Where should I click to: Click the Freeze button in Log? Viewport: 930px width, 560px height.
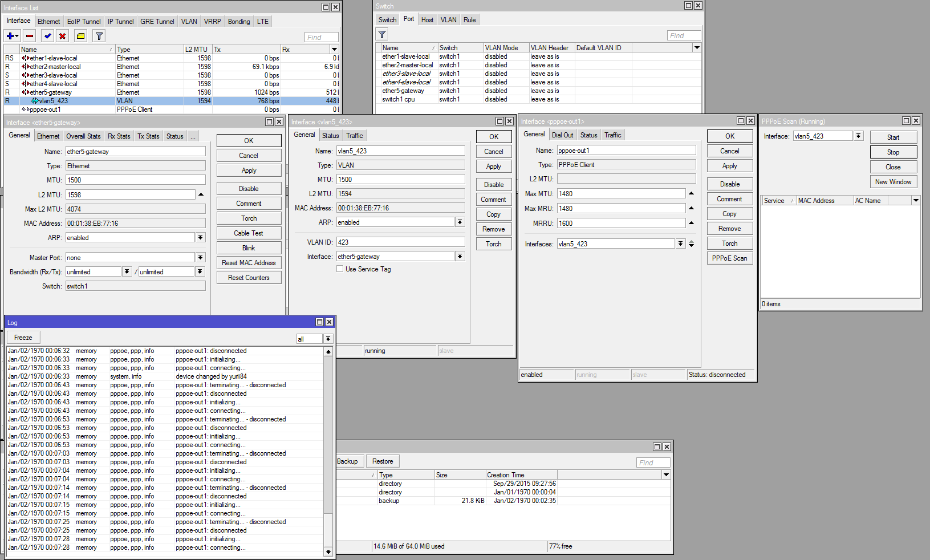[x=23, y=338]
